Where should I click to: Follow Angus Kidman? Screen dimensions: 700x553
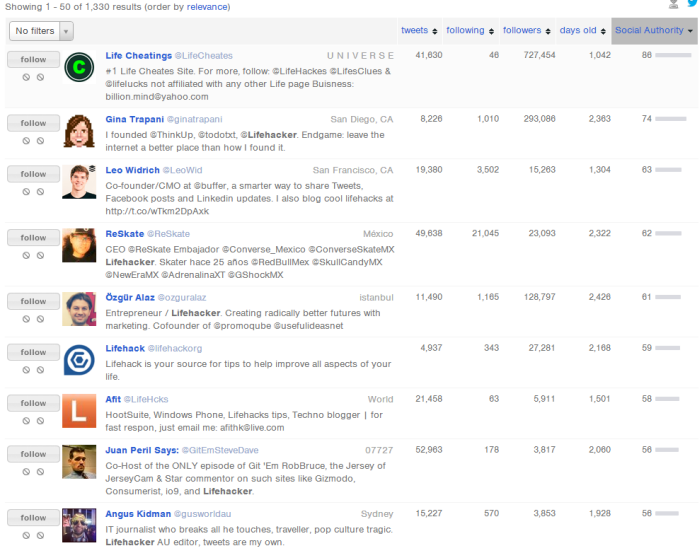[x=33, y=518]
